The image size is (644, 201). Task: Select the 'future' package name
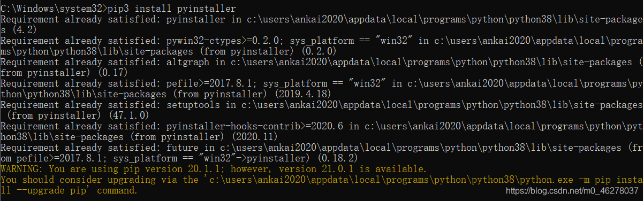(182, 147)
